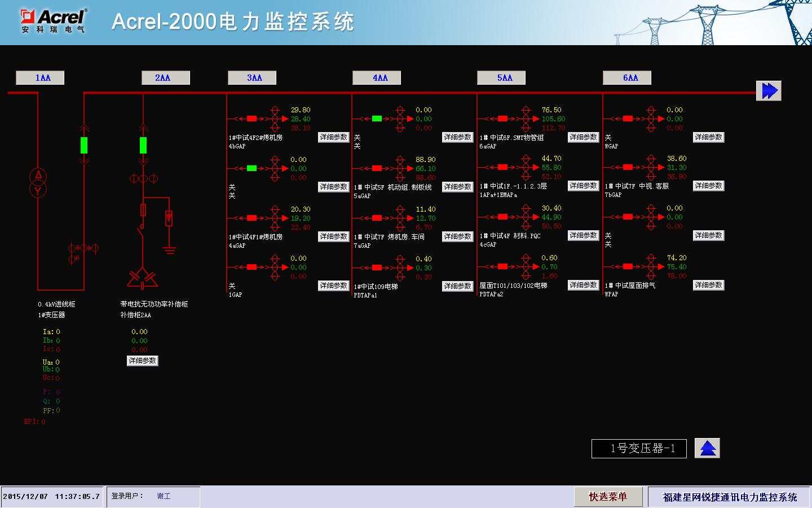Click the date and time in status bar
Viewport: 812px width, 508px height.
(x=51, y=497)
